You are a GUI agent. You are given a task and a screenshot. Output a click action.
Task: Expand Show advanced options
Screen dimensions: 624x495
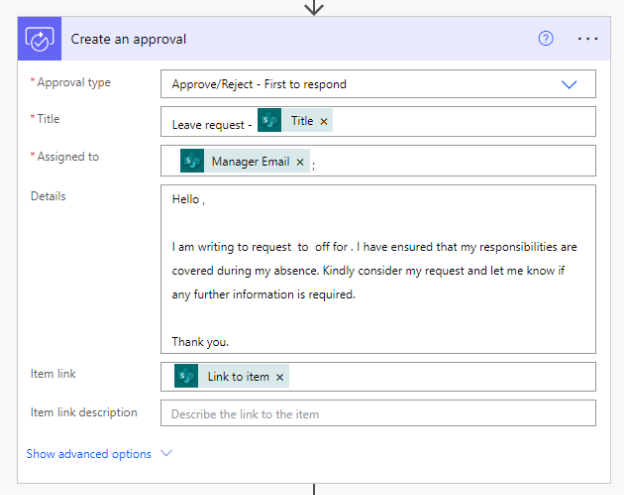tap(89, 454)
